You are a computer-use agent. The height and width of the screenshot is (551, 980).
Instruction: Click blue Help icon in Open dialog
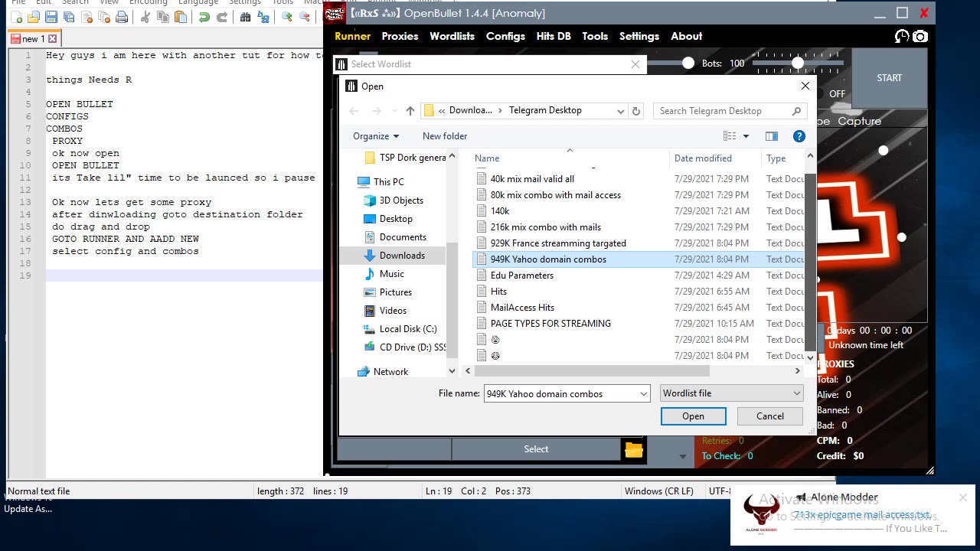click(799, 136)
